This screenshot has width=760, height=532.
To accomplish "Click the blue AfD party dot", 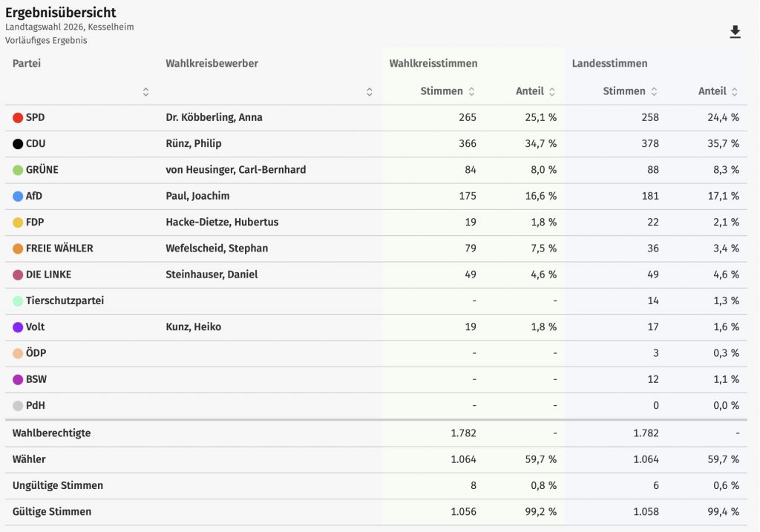I will tap(18, 196).
